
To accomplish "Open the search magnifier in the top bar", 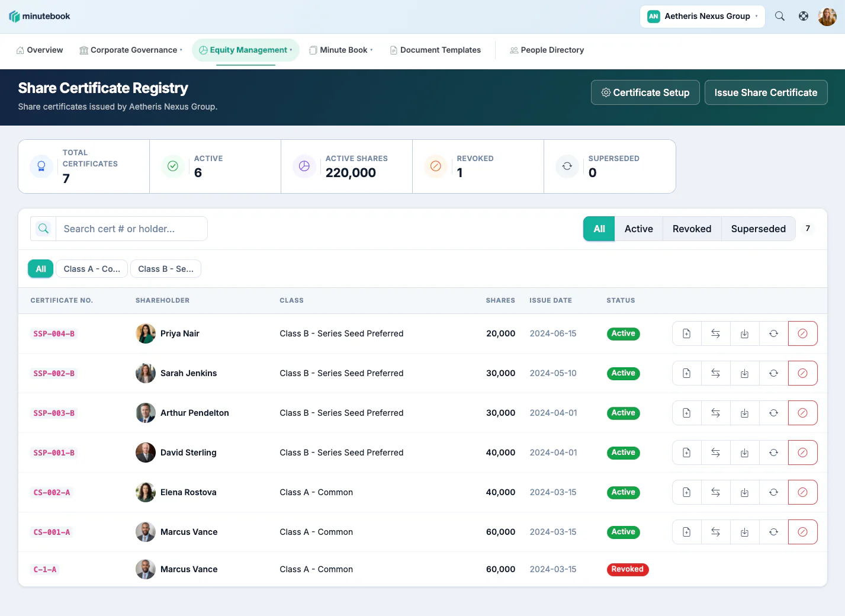I will [x=780, y=17].
